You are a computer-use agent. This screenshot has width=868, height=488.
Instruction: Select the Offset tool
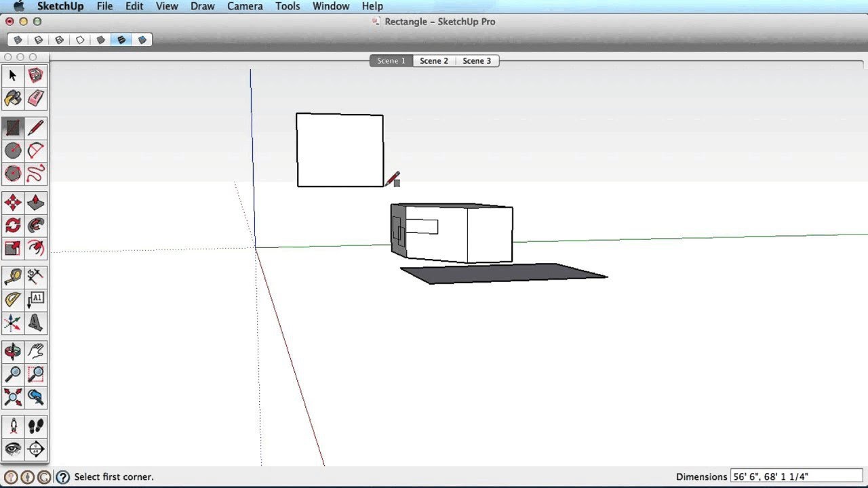[x=36, y=248]
